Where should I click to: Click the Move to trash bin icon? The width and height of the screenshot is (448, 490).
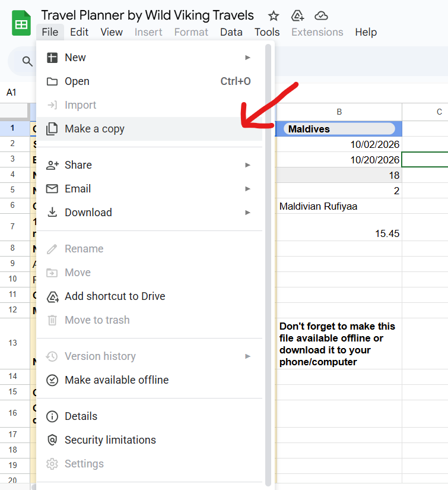click(x=52, y=320)
